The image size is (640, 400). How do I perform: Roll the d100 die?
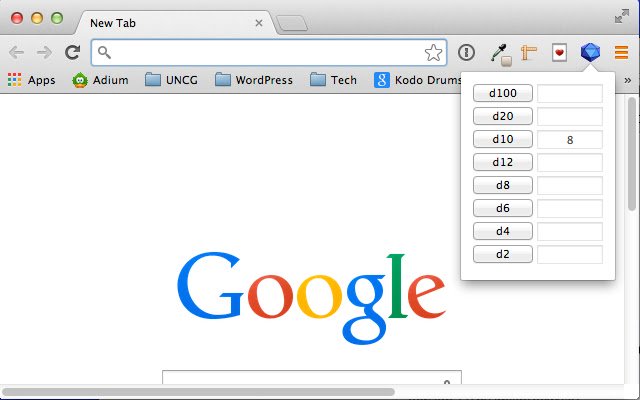(503, 93)
